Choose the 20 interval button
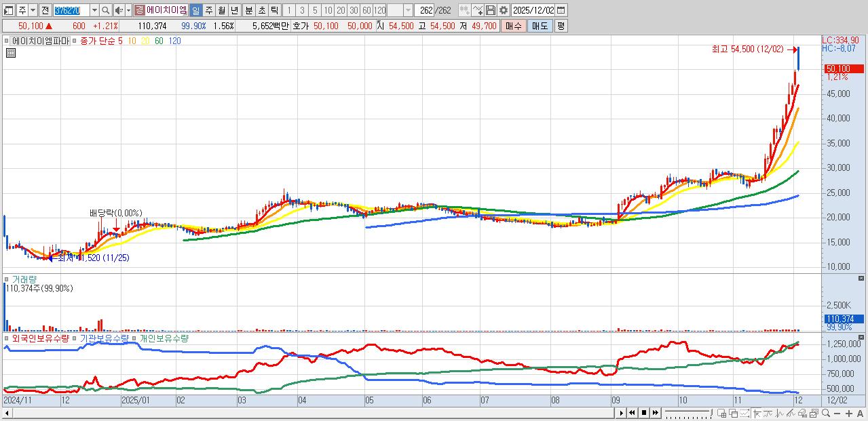 pyautogui.click(x=341, y=10)
